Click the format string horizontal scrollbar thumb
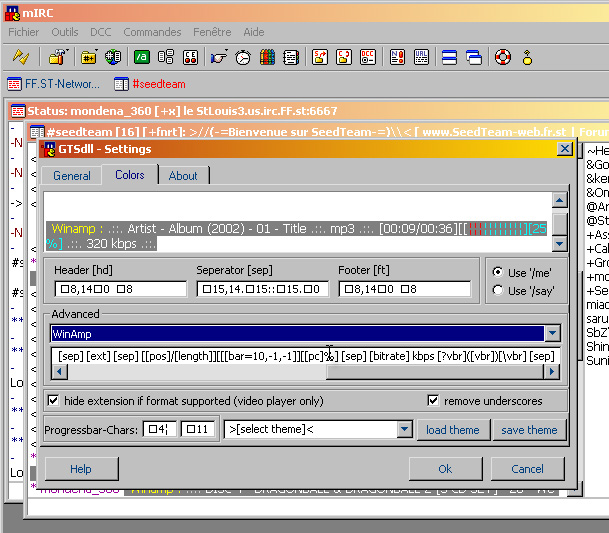This screenshot has width=609, height=533. click(435, 372)
